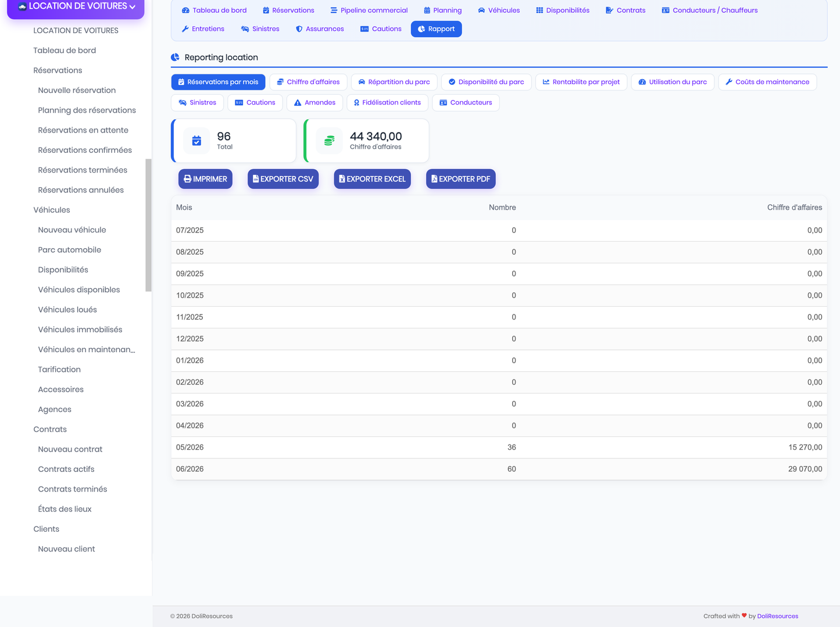The image size is (840, 627).
Task: Click the Planning calendar icon
Action: 427,10
